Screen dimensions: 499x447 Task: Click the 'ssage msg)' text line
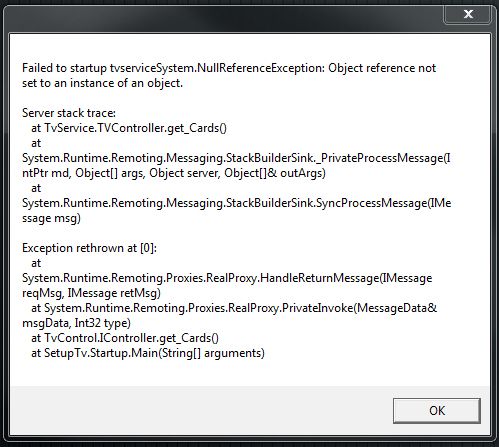click(51, 218)
